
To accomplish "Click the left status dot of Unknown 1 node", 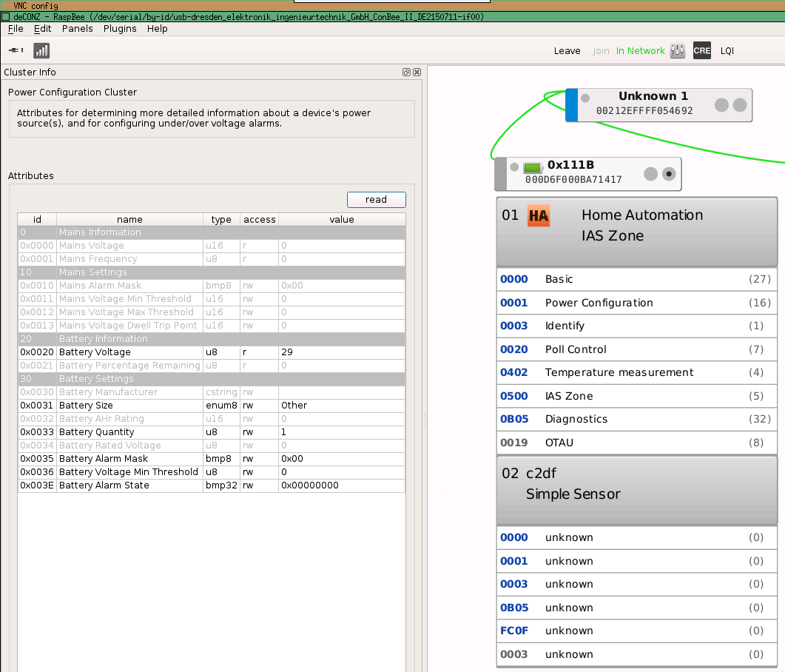I will (x=585, y=98).
